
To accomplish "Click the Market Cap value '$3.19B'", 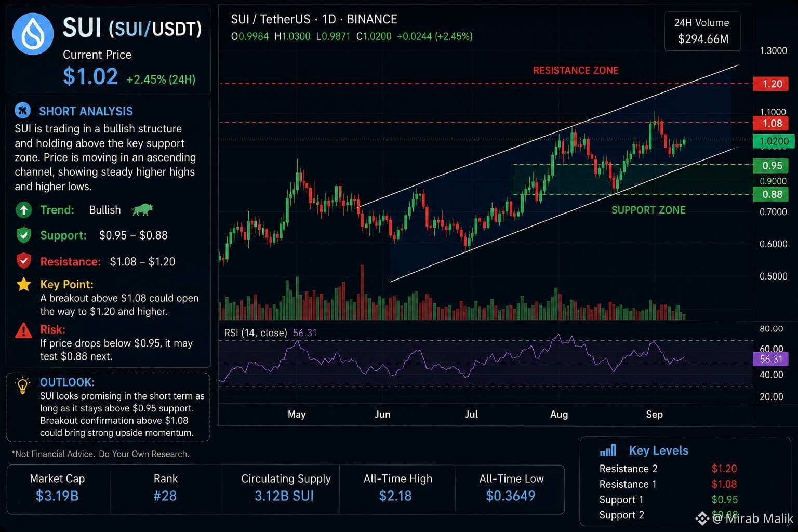I will click(x=57, y=496).
